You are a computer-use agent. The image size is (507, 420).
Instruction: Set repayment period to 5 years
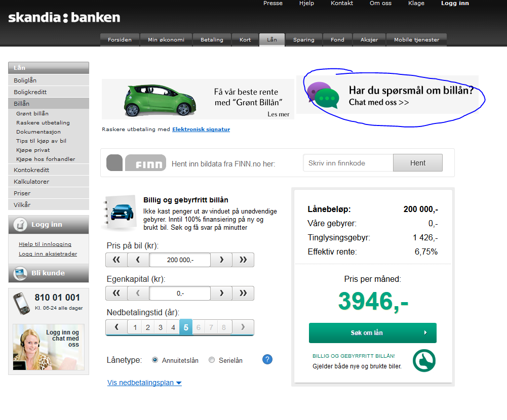pos(186,327)
